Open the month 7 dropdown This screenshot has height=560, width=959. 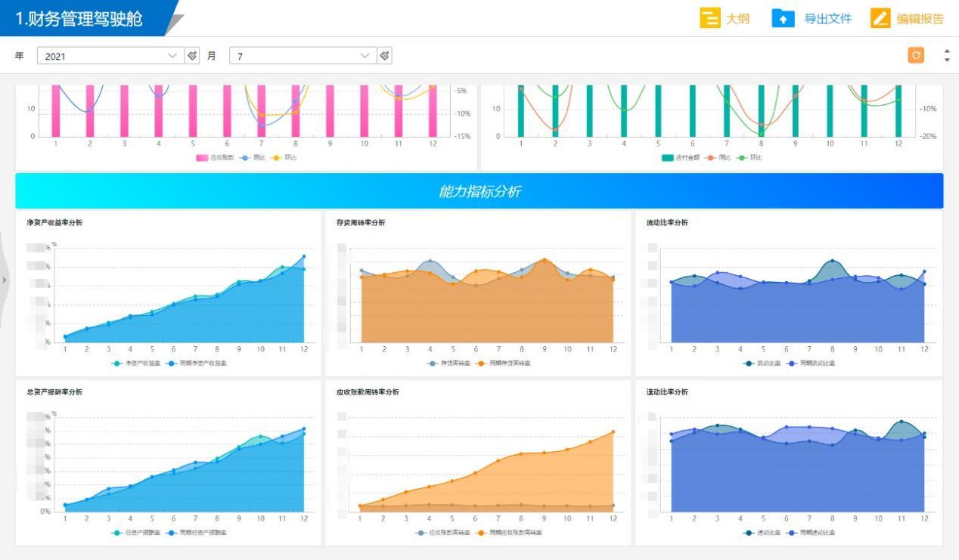(x=303, y=56)
